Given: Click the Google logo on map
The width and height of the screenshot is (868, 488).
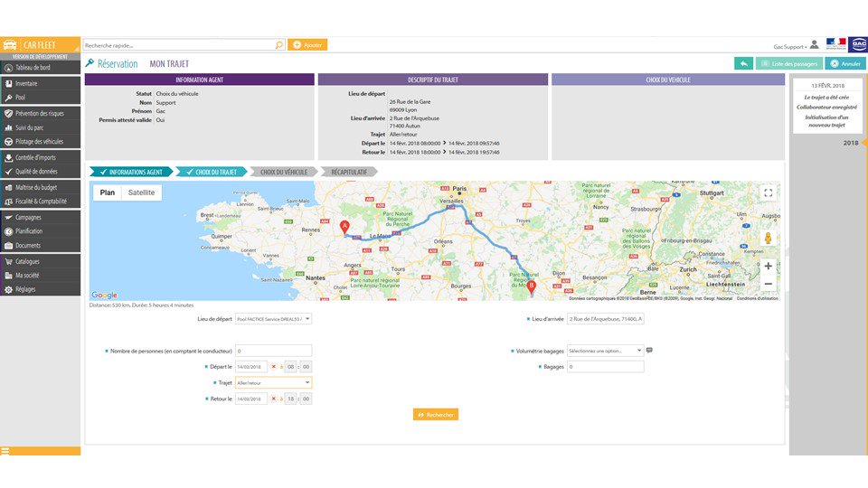Looking at the screenshot, I should point(105,295).
